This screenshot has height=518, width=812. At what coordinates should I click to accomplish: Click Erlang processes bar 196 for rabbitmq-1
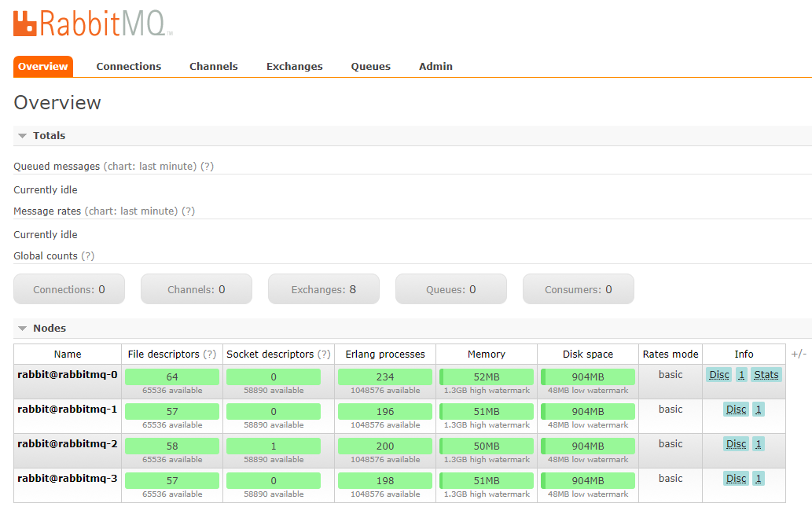tap(384, 411)
